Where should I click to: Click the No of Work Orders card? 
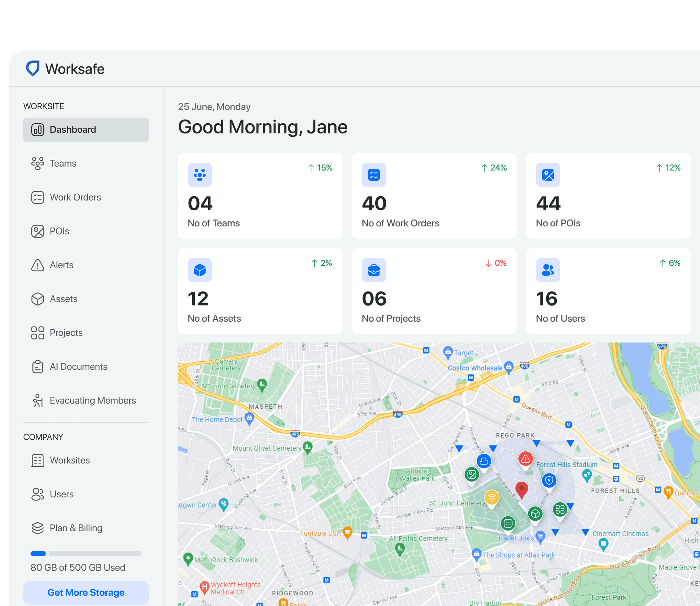pos(434,196)
